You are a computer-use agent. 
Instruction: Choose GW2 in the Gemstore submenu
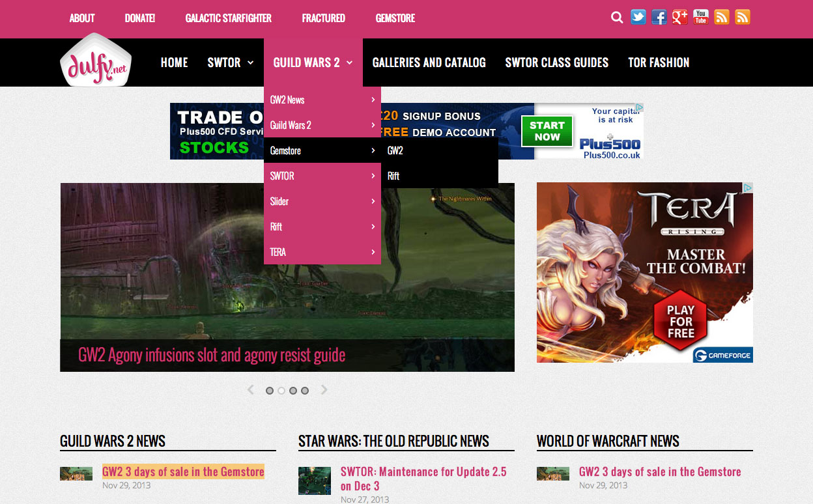(440, 150)
